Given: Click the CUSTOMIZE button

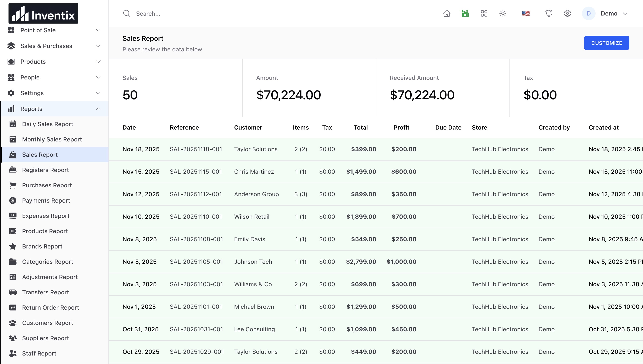Looking at the screenshot, I should (606, 43).
